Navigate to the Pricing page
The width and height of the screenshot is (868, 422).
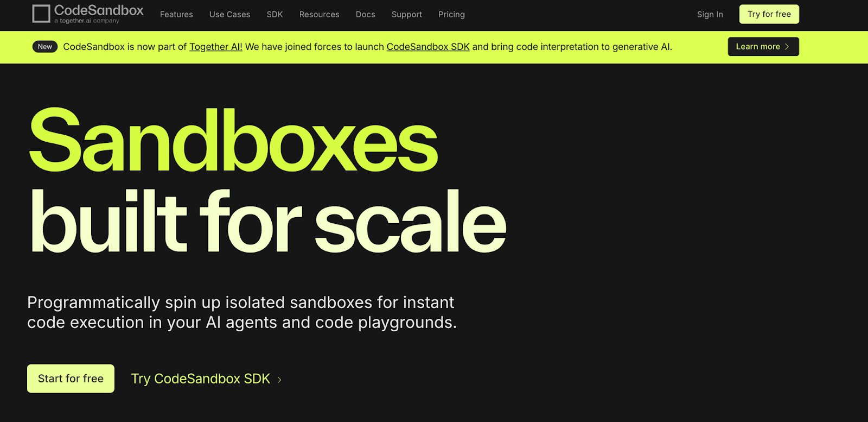[x=451, y=15]
